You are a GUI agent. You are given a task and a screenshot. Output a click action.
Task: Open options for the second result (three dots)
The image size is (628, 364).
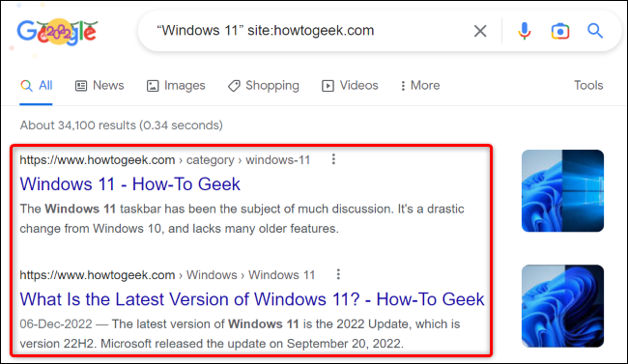pos(338,274)
